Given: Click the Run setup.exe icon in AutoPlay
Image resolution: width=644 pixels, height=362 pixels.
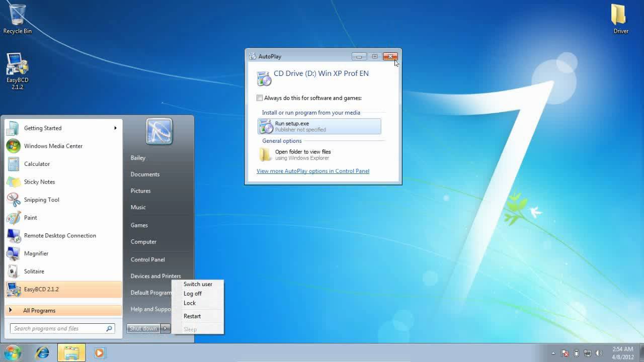Looking at the screenshot, I should pos(265,126).
